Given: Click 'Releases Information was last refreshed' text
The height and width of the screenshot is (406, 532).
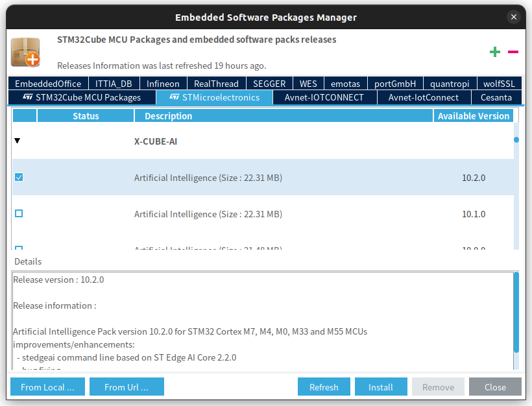Looking at the screenshot, I should pos(162,66).
